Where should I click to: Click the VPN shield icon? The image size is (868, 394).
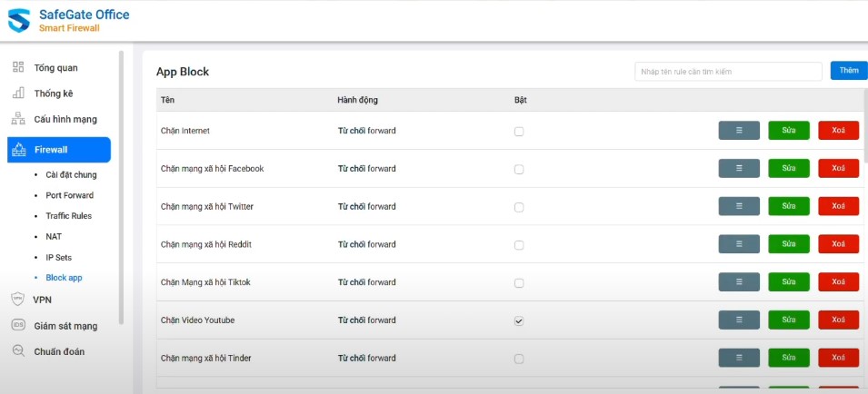(x=18, y=299)
